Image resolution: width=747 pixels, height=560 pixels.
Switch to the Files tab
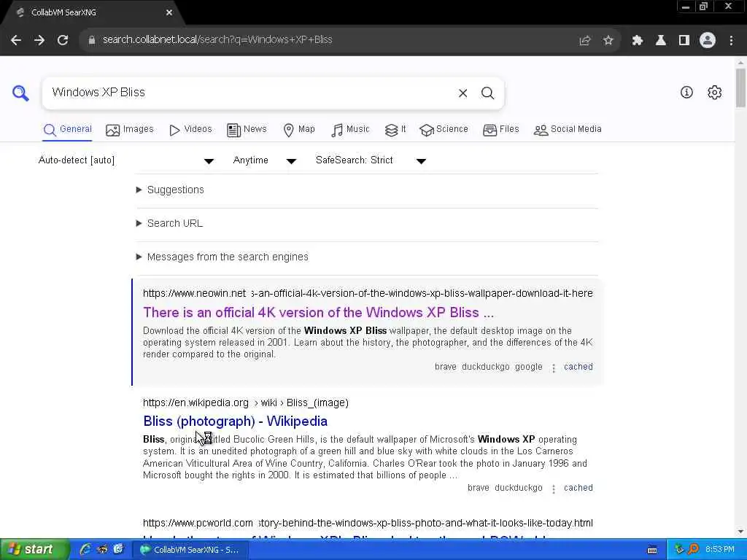(x=500, y=130)
